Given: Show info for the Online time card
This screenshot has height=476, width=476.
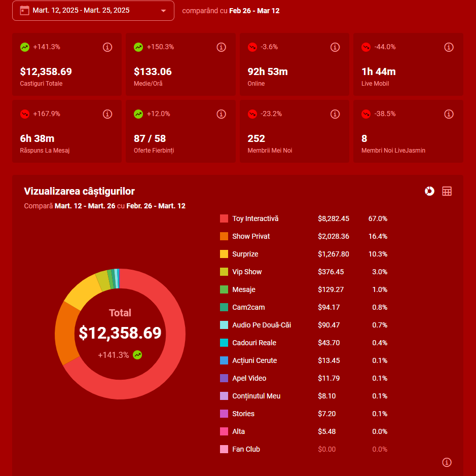Looking at the screenshot, I should [x=335, y=47].
